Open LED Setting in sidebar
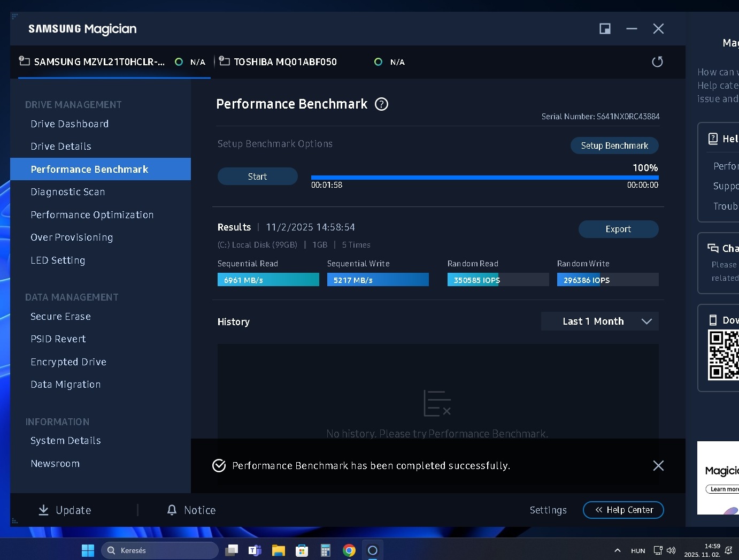The height and width of the screenshot is (560, 739). coord(58,260)
